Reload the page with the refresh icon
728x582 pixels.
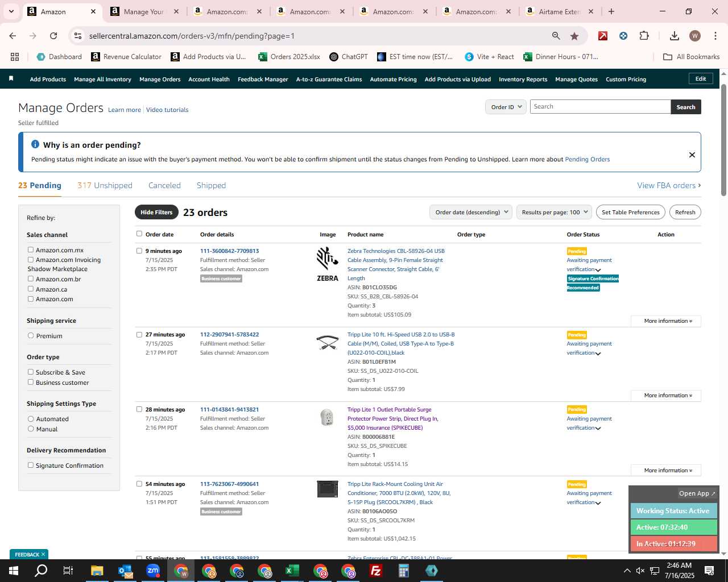53,36
